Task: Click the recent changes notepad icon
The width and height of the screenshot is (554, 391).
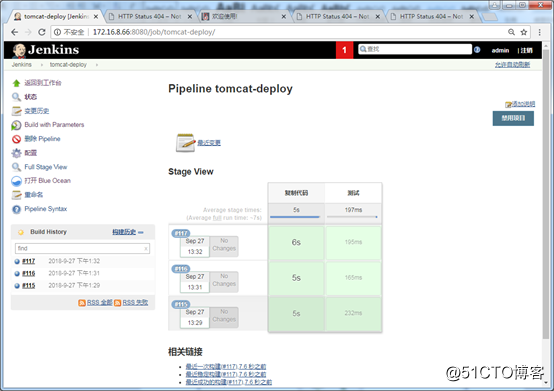Action: [x=185, y=143]
